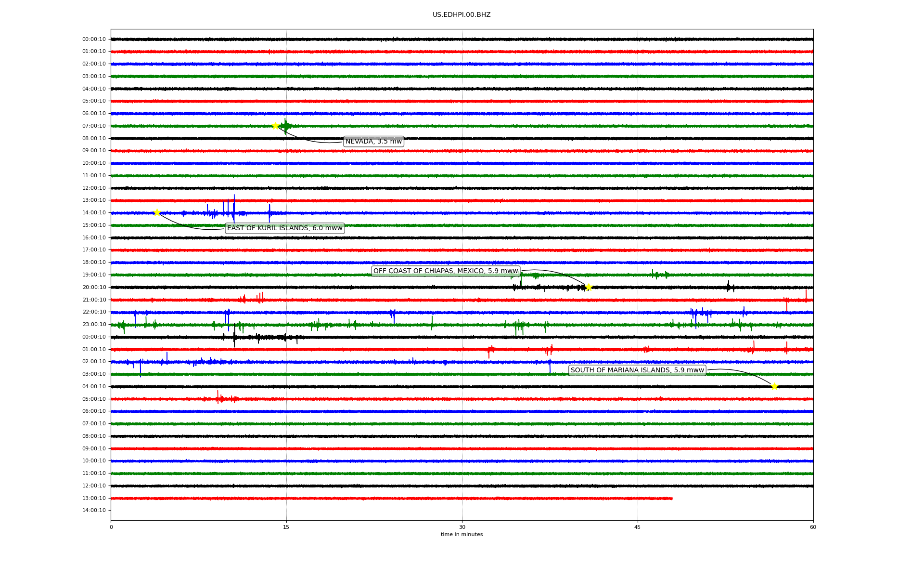Click the first 00:00:10 row label at top
The image size is (924, 578).
click(x=94, y=39)
